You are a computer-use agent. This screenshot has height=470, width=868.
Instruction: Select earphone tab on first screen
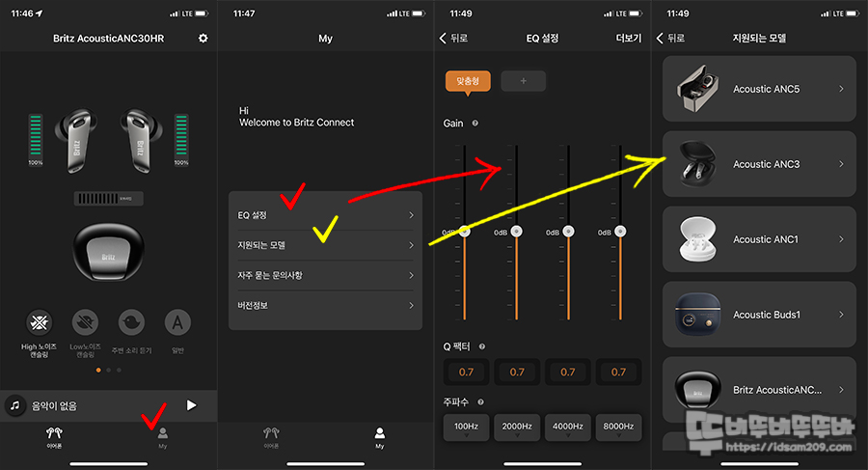(54, 438)
